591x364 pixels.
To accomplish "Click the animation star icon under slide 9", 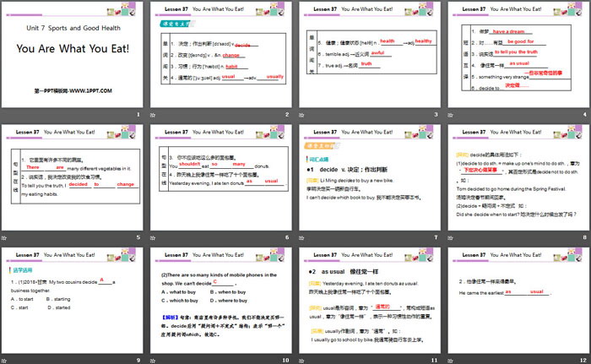I will tap(3, 361).
